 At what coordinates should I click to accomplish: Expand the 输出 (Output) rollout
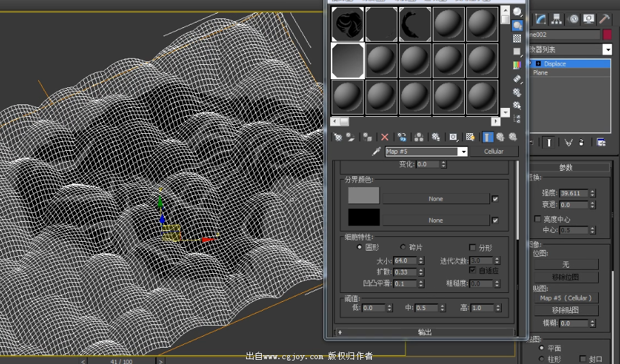(424, 332)
